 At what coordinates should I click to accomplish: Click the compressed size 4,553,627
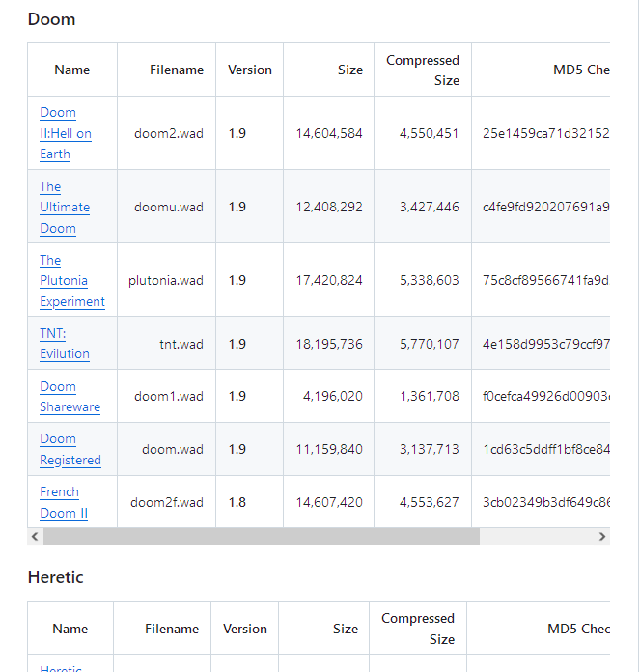click(x=430, y=502)
